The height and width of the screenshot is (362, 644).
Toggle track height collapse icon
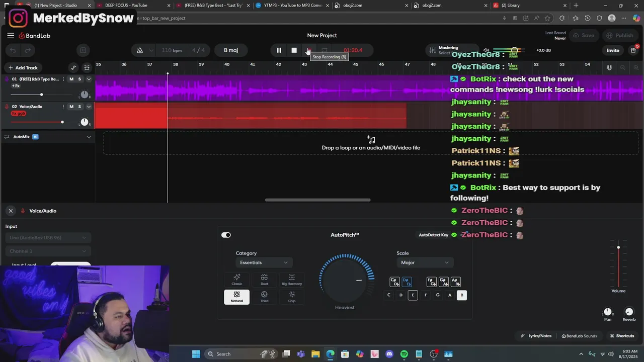pyautogui.click(x=87, y=68)
